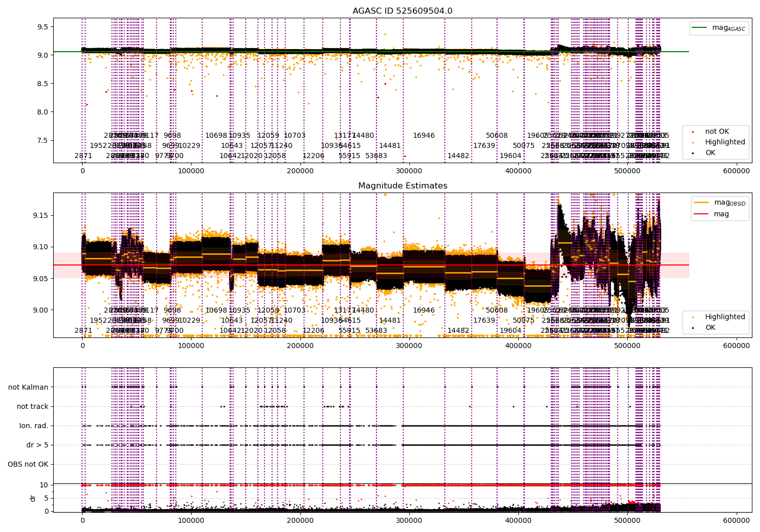The width and height of the screenshot is (760, 532).
Task: Click the 600000 x-tick of the bottom plot
Action: pos(736,520)
